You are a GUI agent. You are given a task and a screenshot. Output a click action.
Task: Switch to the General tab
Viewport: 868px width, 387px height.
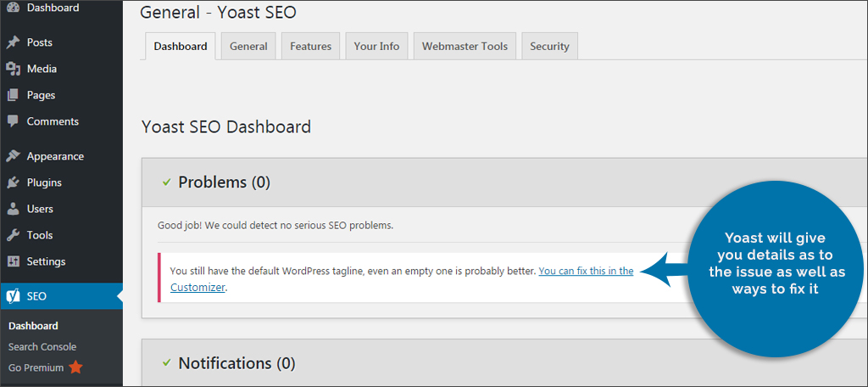click(x=248, y=47)
